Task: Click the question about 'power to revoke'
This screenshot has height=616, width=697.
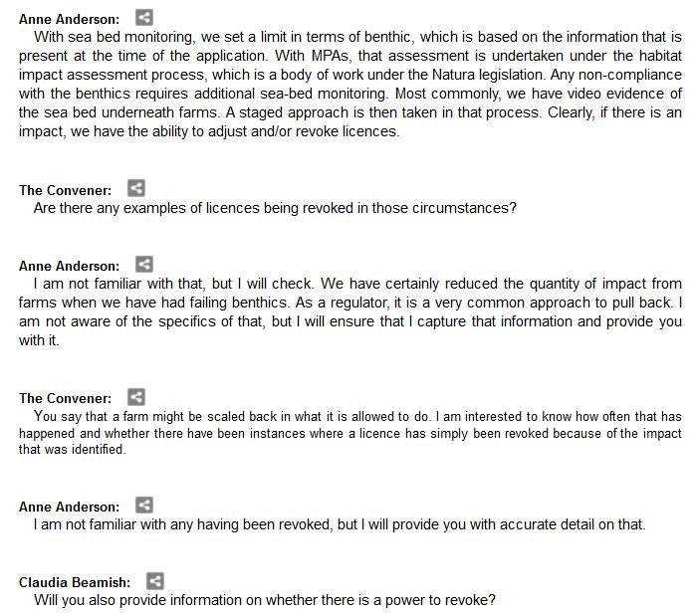Action: click(x=264, y=601)
